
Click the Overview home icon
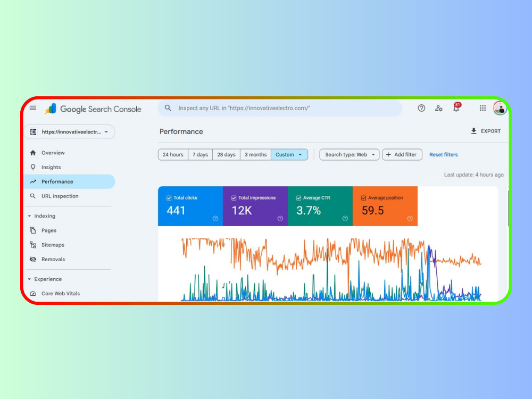click(33, 153)
